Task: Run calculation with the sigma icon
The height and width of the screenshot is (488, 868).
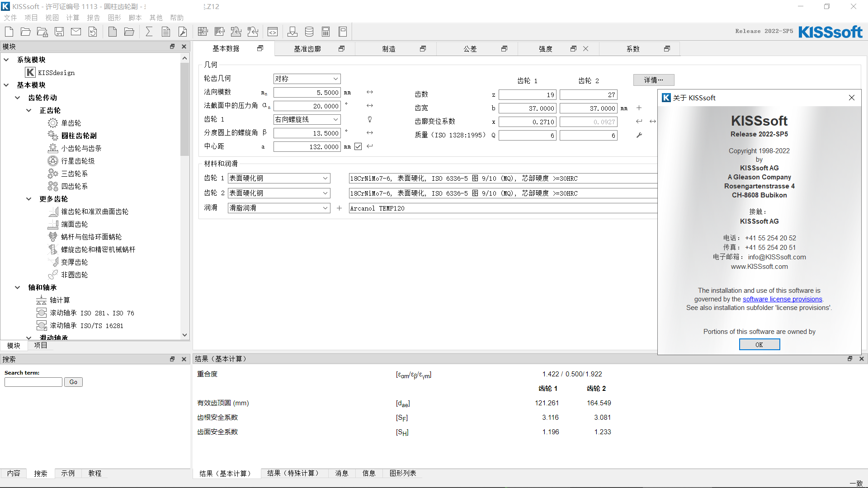Action: point(149,32)
